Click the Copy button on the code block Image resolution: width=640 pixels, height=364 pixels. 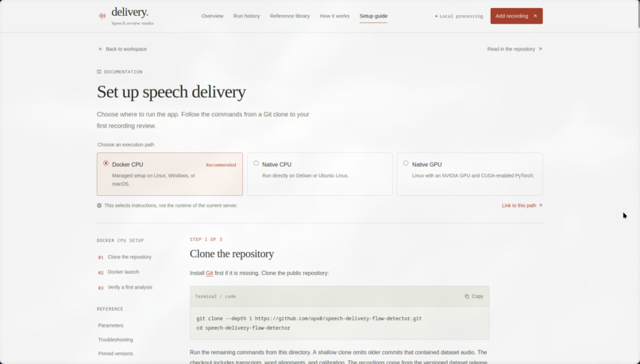pos(474,297)
